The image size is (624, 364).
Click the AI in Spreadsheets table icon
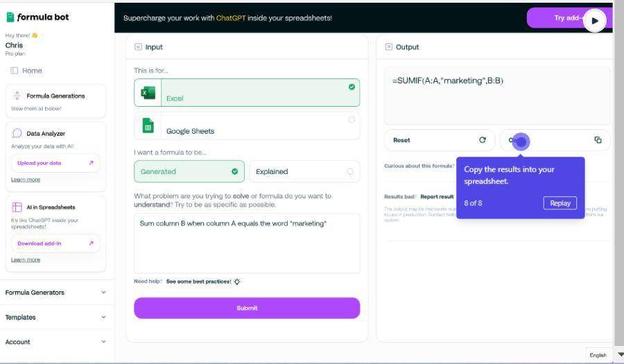17,207
